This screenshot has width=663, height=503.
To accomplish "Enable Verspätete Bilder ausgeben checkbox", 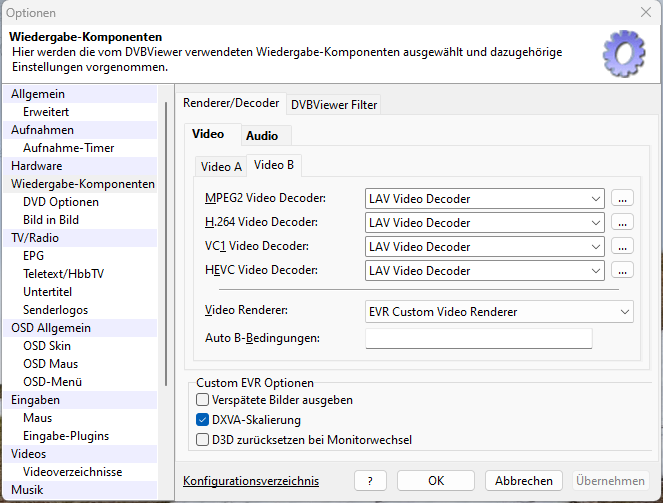I will coord(202,400).
